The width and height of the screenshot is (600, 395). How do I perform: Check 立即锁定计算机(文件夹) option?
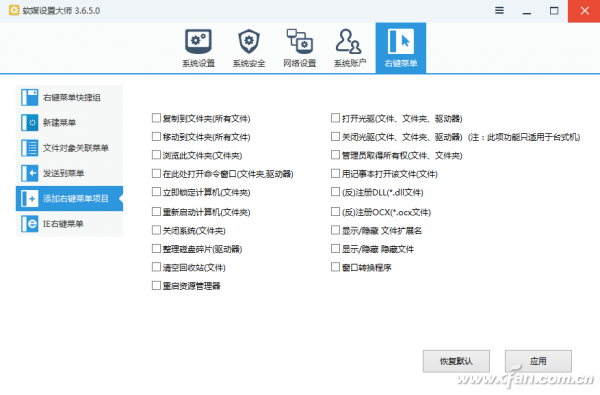[x=156, y=192]
